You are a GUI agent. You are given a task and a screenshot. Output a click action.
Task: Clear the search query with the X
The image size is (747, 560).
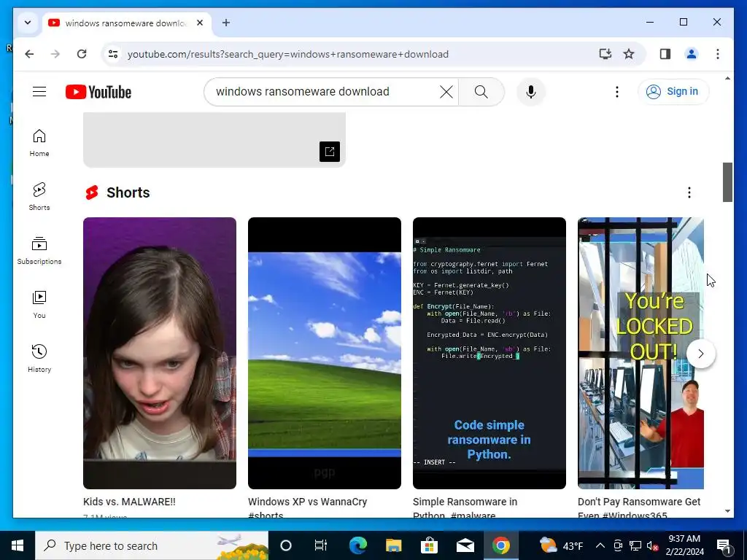pos(446,92)
